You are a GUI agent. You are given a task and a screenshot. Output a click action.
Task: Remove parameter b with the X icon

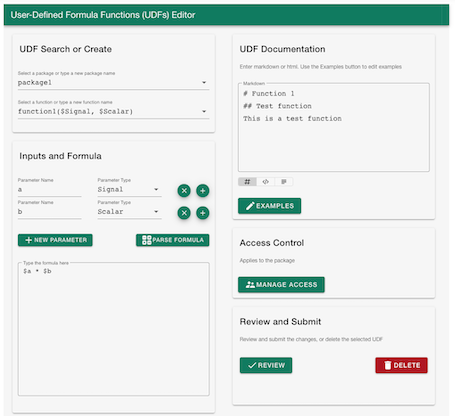point(184,213)
